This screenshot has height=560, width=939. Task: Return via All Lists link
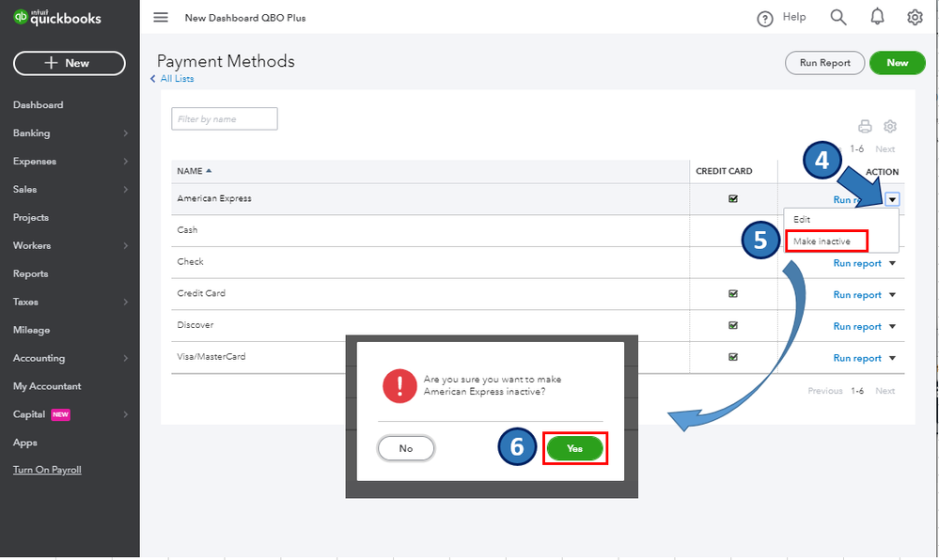[x=177, y=79]
